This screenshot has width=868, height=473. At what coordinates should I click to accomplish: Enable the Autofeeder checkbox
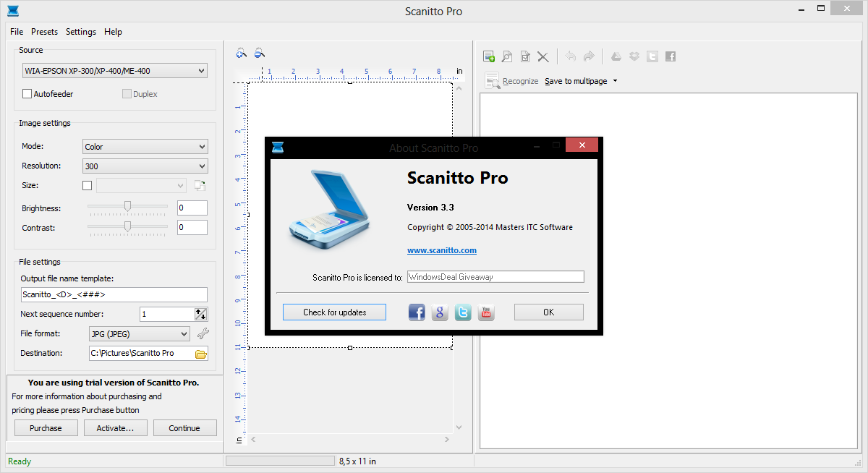(27, 94)
